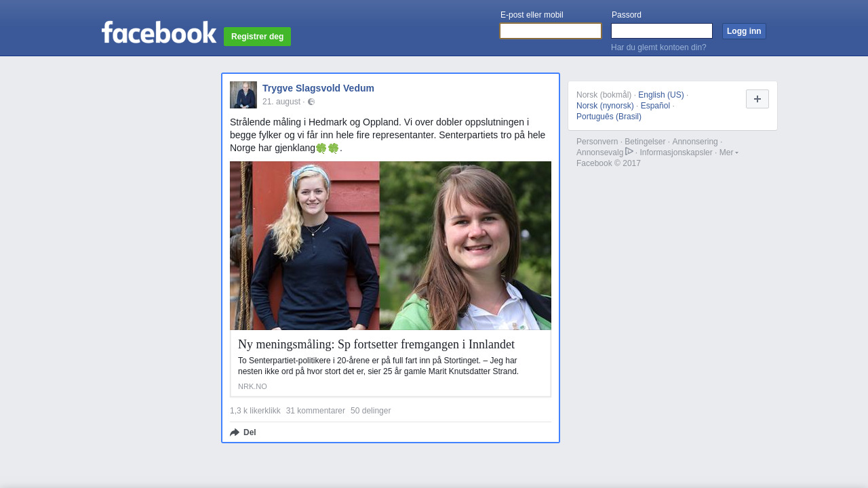Click the Logg inn button
868x488 pixels.
tap(744, 31)
